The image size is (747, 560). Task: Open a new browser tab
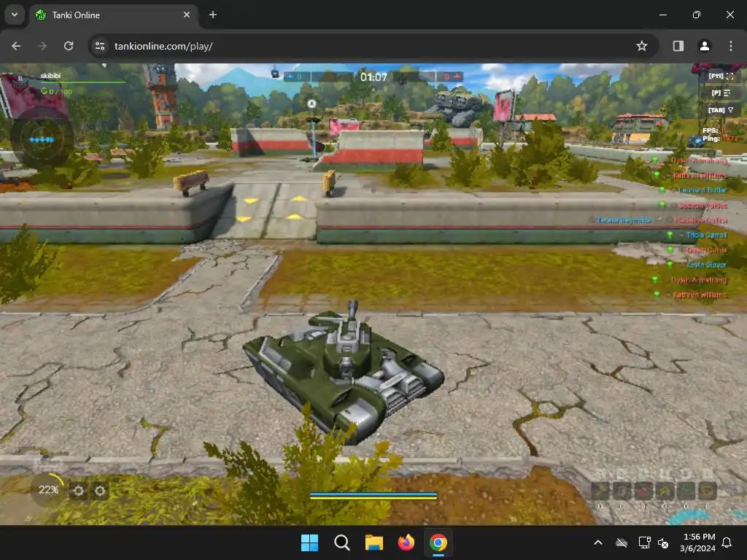[213, 15]
